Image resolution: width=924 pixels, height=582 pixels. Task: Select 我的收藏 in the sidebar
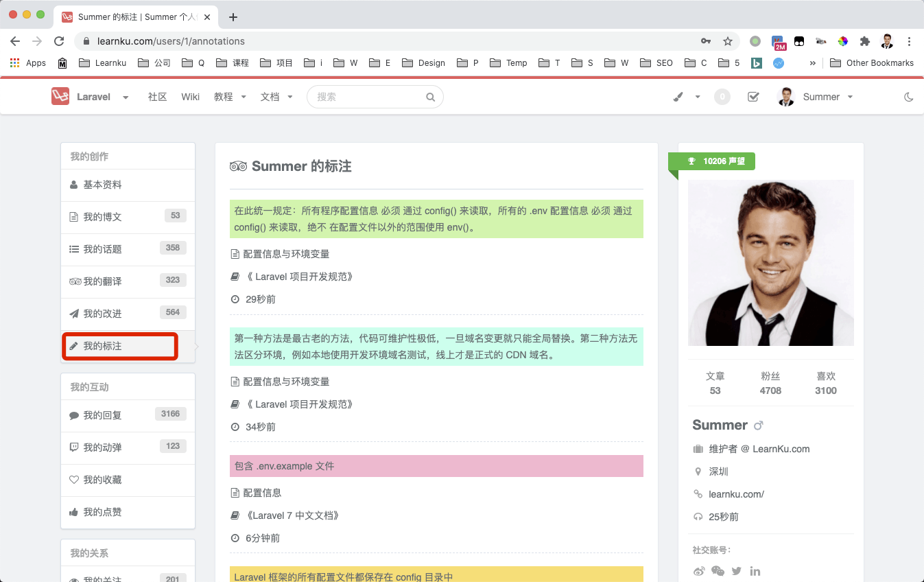click(128, 480)
